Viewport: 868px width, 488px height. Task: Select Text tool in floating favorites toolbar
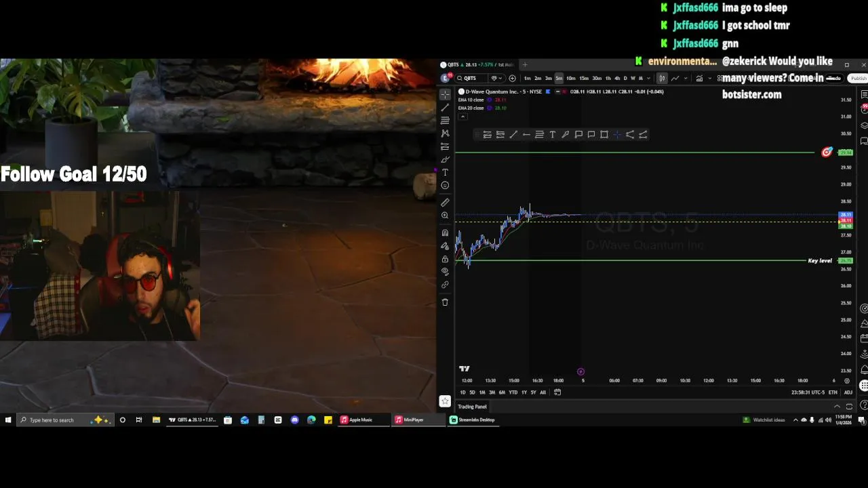pos(552,134)
